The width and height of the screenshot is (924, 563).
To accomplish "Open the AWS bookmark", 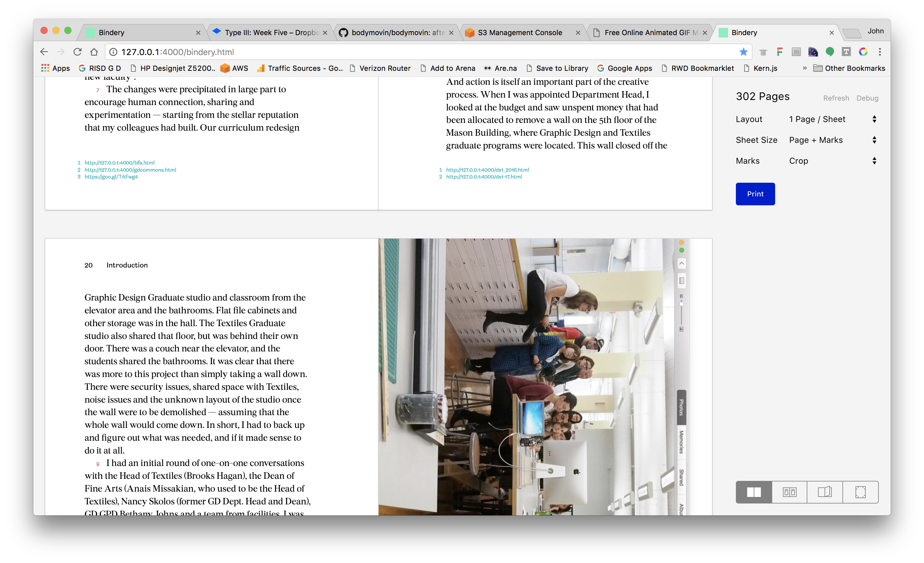I will (x=234, y=68).
